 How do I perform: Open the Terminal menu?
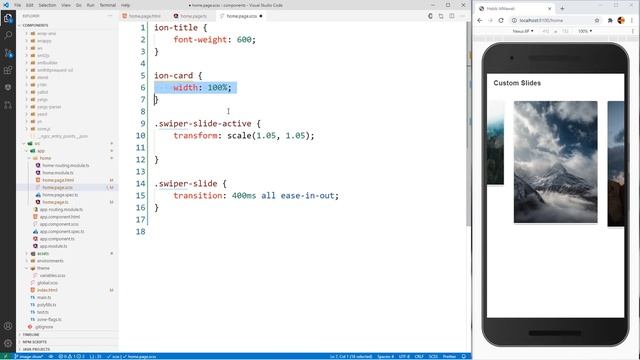tap(108, 5)
